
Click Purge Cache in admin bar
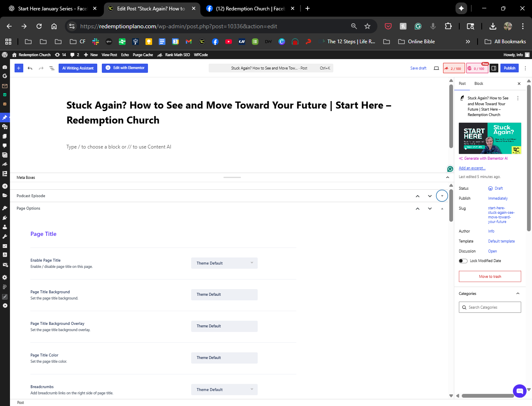143,55
